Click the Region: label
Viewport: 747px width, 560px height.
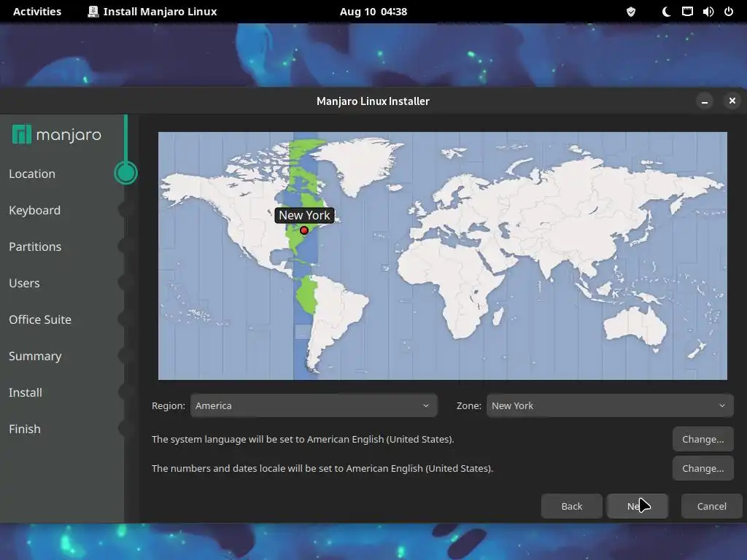click(169, 405)
